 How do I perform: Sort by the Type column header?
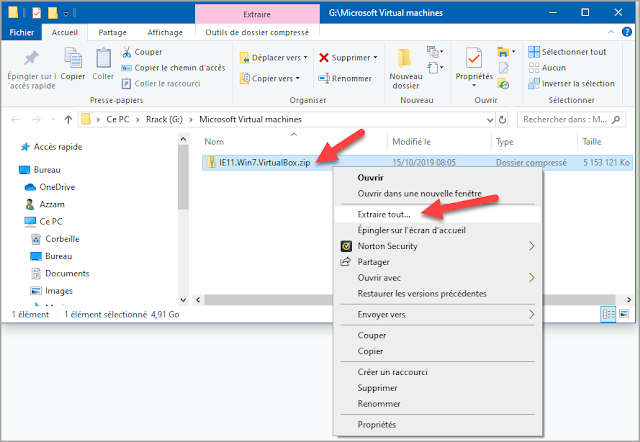[x=535, y=142]
